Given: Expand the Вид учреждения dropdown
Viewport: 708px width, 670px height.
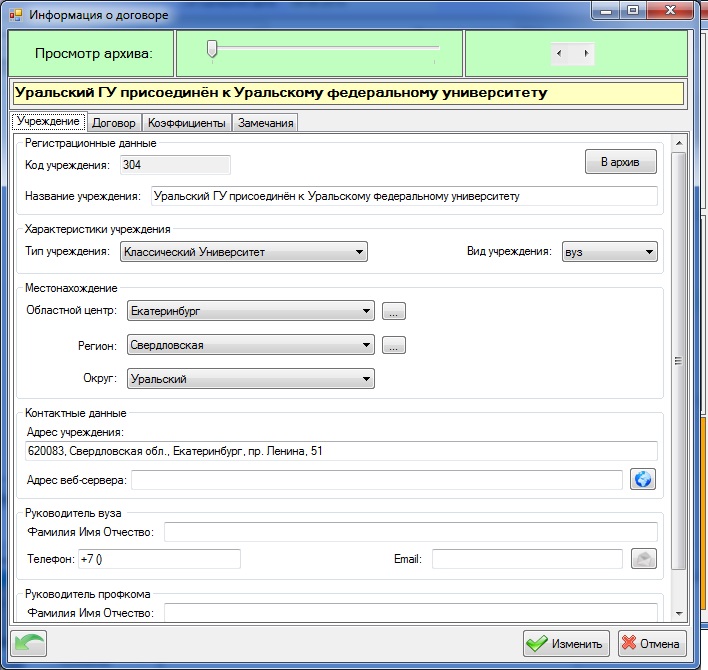Looking at the screenshot, I should click(x=610, y=252).
